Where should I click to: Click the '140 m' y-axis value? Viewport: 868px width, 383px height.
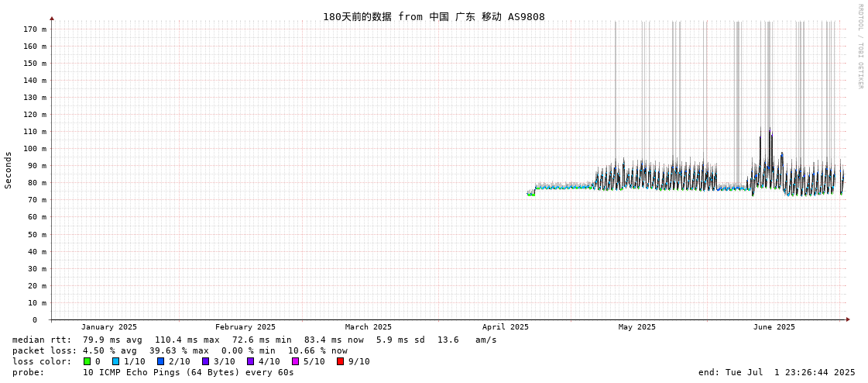click(x=36, y=81)
